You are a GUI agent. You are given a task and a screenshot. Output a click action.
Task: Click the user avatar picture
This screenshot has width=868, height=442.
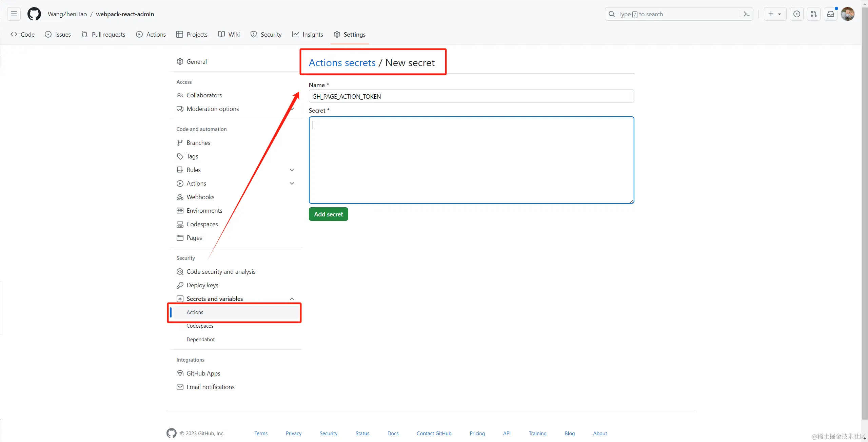point(847,14)
